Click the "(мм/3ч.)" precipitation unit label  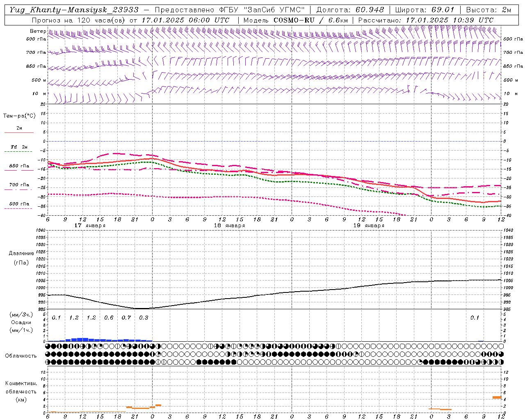21,315
